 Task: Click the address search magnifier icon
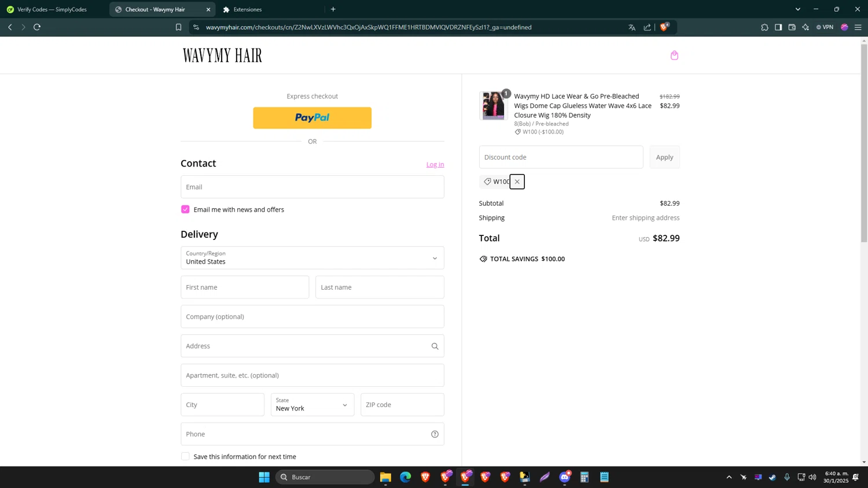(x=435, y=346)
